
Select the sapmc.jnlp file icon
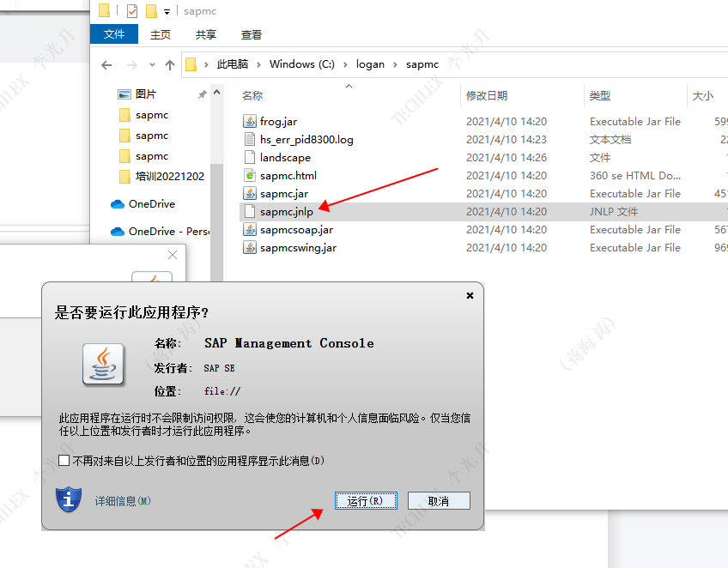pyautogui.click(x=250, y=212)
